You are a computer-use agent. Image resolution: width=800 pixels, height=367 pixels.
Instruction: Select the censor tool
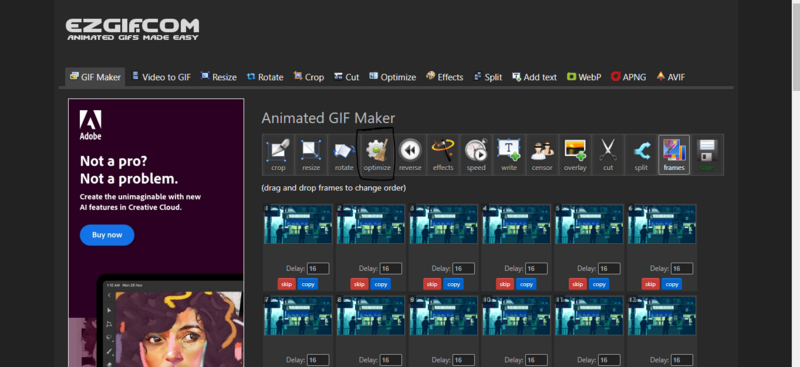(542, 155)
